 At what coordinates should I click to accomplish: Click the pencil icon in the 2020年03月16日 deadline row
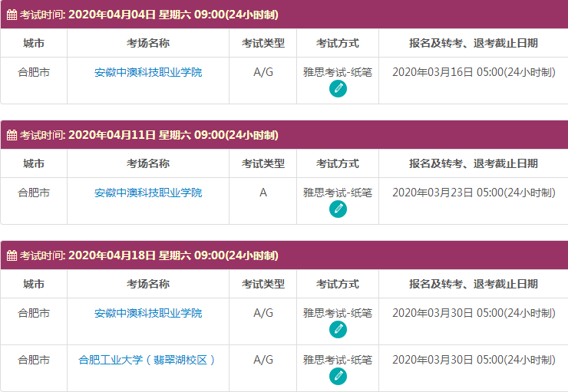(x=338, y=89)
